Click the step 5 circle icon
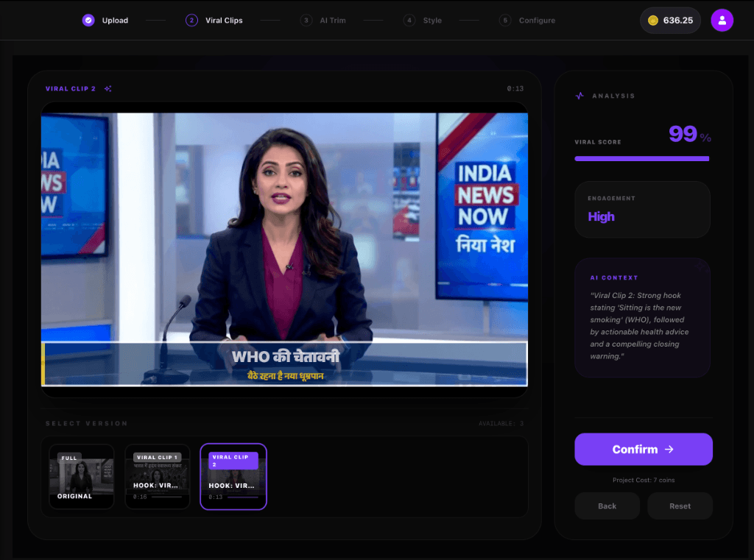The width and height of the screenshot is (754, 560). click(505, 20)
